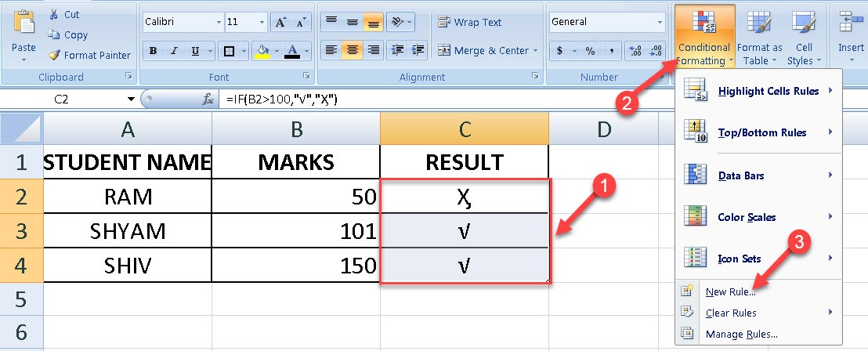The width and height of the screenshot is (868, 351).
Task: Select the row 3 header
Action: [21, 231]
